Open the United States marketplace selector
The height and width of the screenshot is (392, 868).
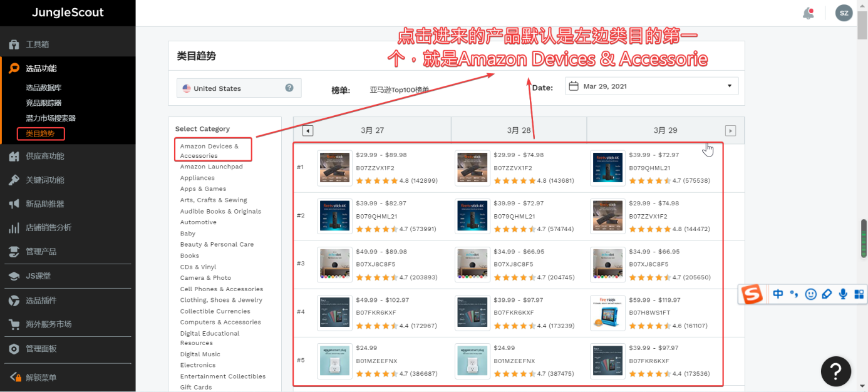[238, 88]
